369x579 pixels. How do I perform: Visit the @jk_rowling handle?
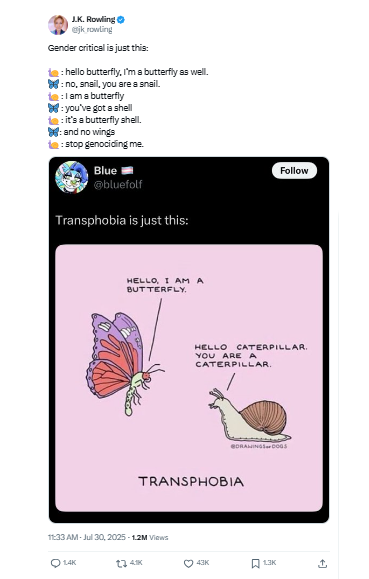point(92,29)
